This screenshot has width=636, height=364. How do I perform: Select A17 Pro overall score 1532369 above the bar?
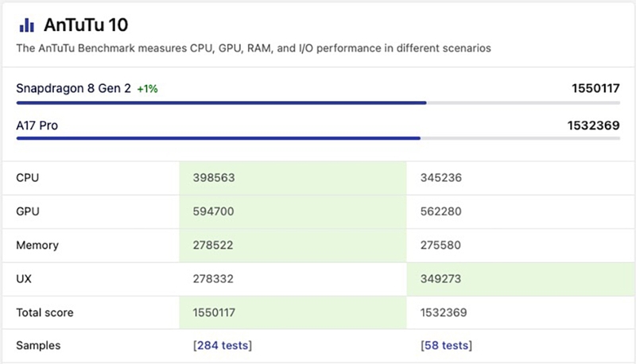tap(595, 125)
